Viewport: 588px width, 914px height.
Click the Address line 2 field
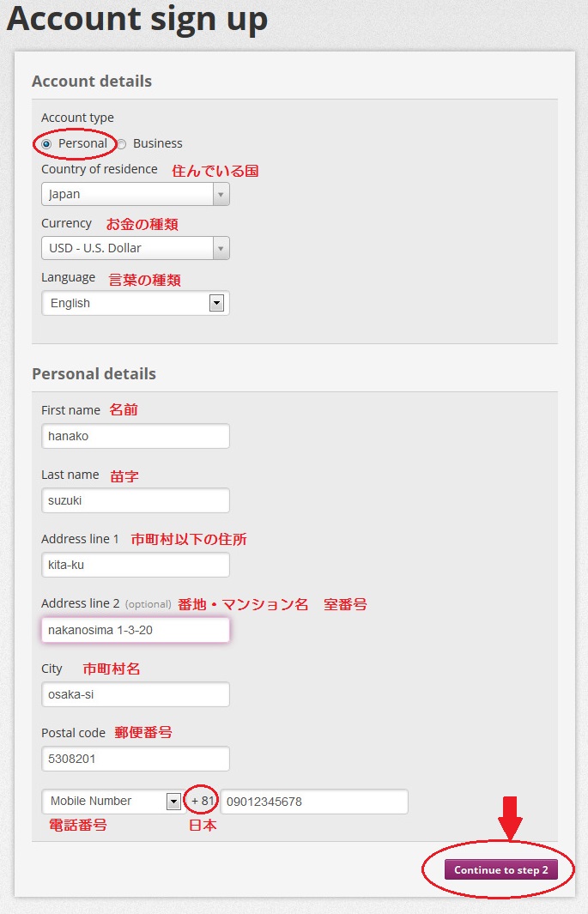pos(136,630)
